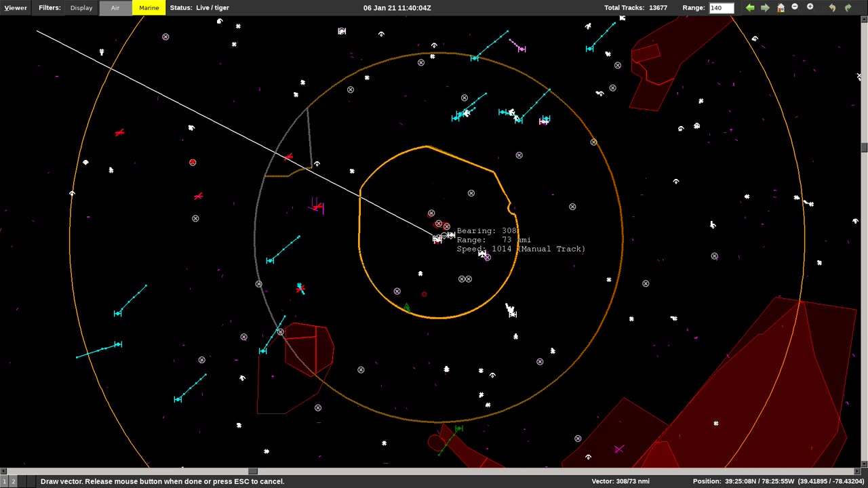Click the horizontal scrollbar thumb

pos(253,471)
